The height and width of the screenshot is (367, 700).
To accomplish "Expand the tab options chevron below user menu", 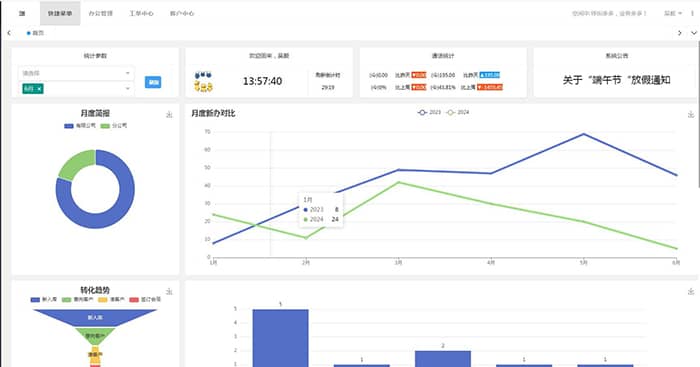I will click(x=694, y=33).
